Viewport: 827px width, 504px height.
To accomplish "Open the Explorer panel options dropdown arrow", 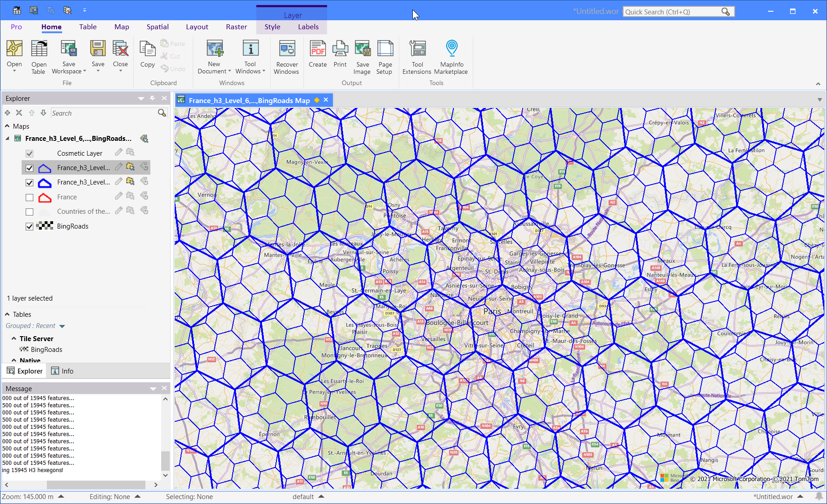I will click(x=141, y=99).
